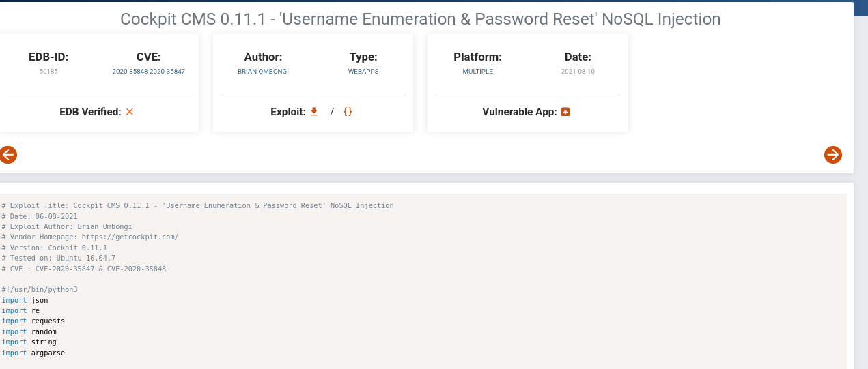Screen dimensions: 868x369
Task: Click the Vulnerable App label
Action: 520,112
